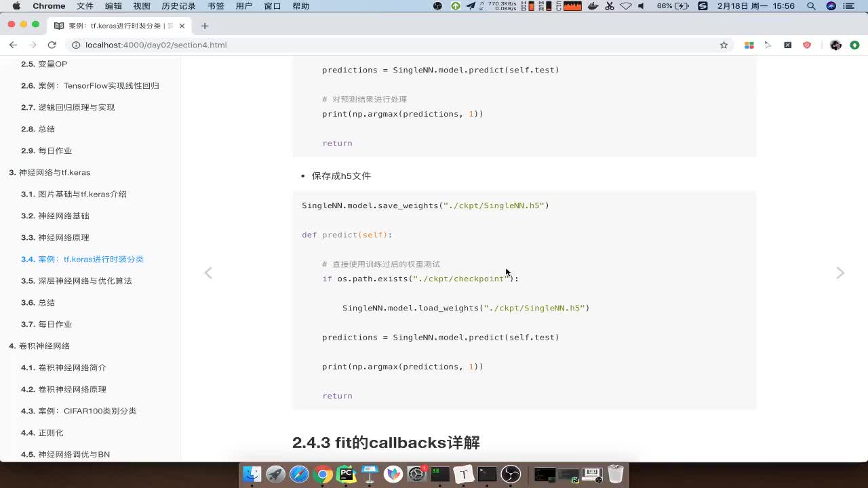
Task: Click the colorful grid extension icon
Action: click(749, 45)
